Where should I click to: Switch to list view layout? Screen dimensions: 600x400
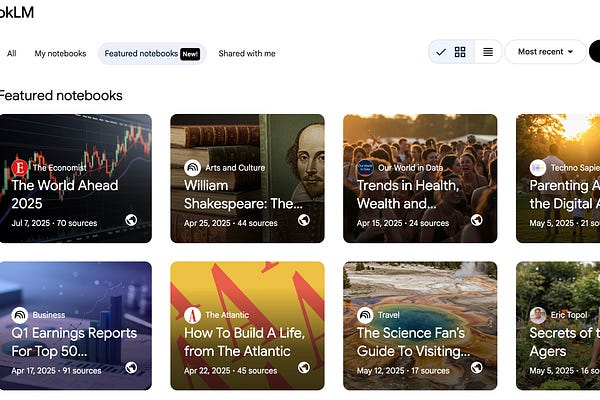coord(488,52)
